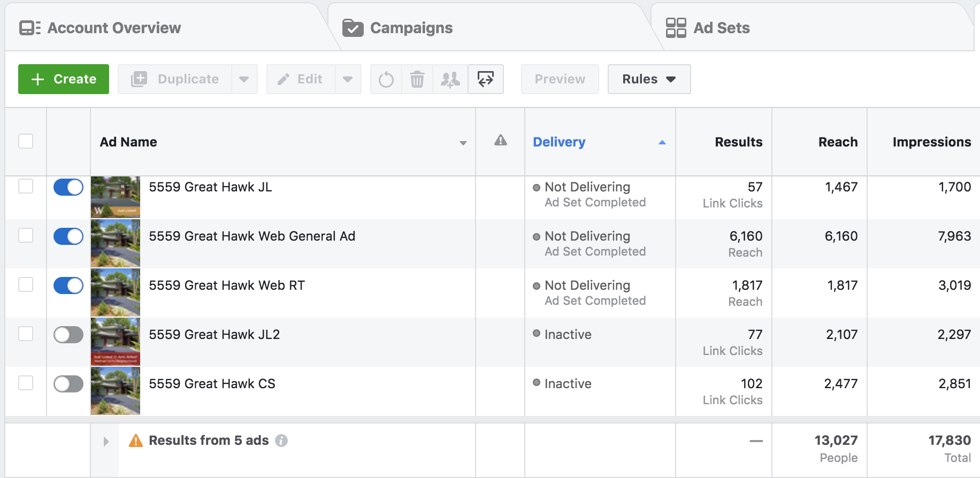
Task: Click the Preview button
Action: pyautogui.click(x=560, y=79)
